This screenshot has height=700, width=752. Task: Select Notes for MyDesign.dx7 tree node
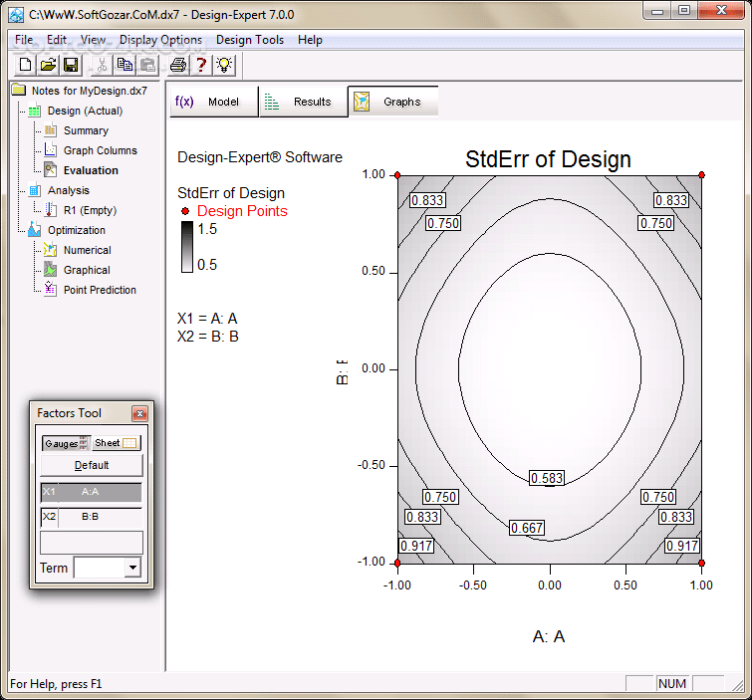pyautogui.click(x=90, y=91)
